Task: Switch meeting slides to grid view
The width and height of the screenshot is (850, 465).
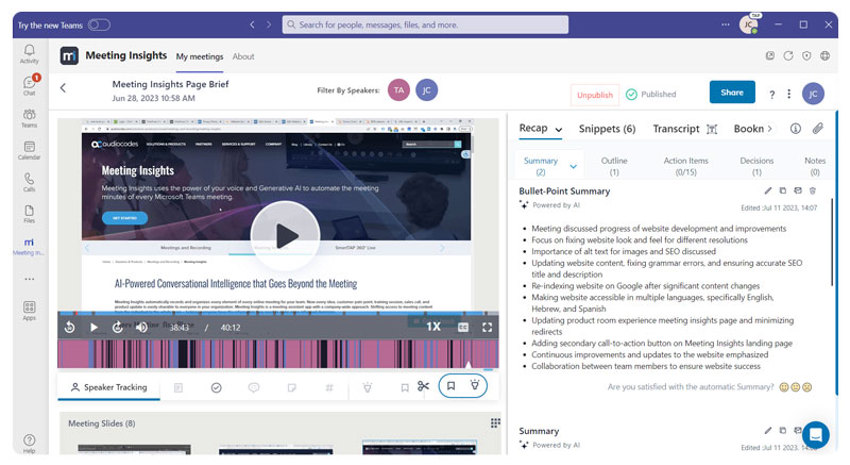Action: click(494, 423)
